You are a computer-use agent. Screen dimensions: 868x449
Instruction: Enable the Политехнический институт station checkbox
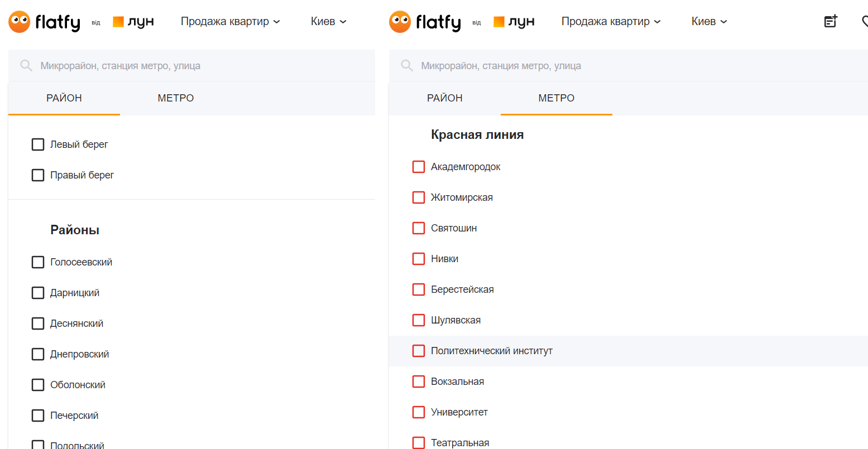[419, 351]
